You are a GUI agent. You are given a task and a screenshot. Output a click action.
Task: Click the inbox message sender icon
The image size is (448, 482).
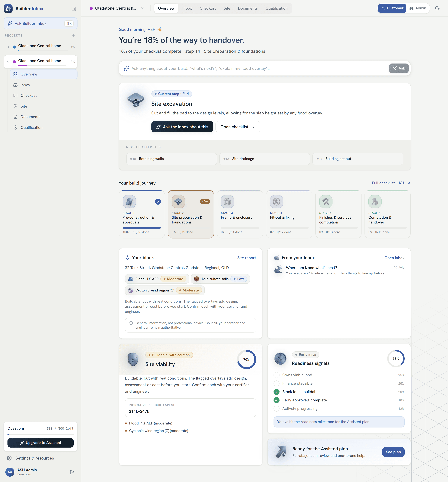click(x=278, y=269)
